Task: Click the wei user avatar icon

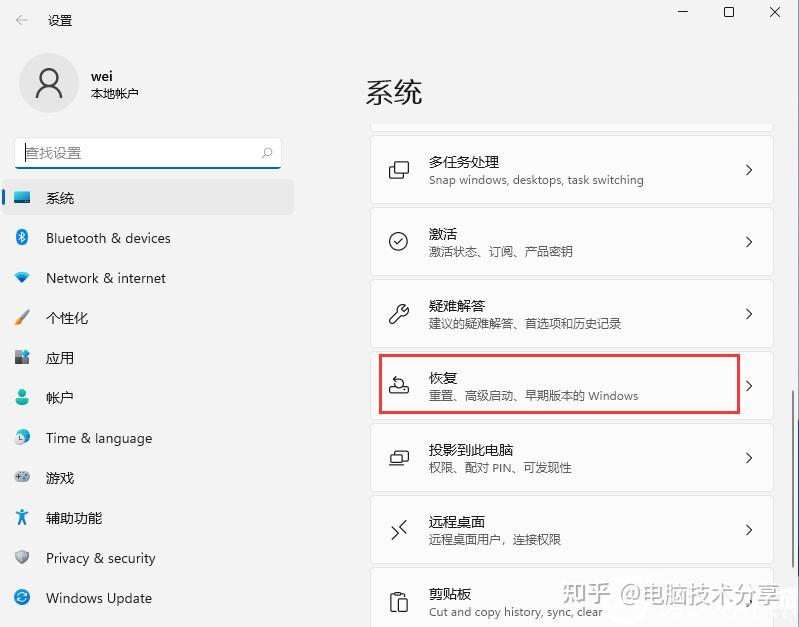Action: point(49,83)
